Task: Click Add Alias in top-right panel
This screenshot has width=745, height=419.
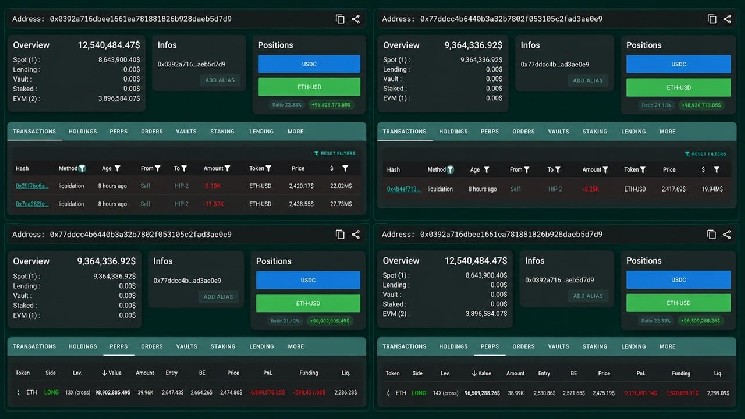Action: point(588,80)
